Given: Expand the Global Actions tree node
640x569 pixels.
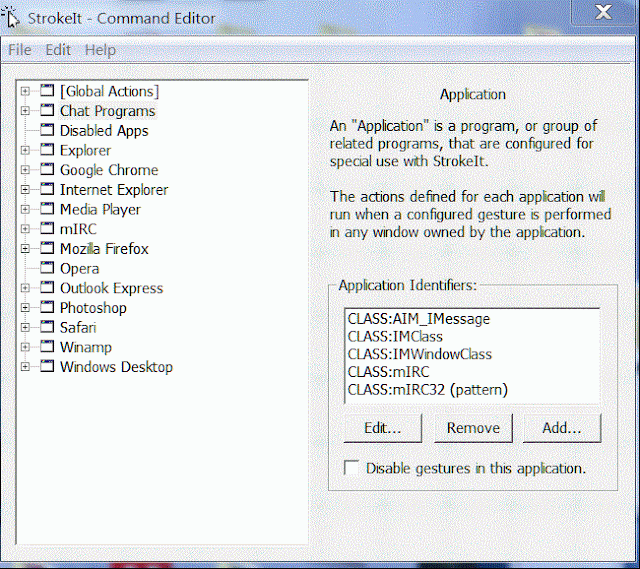Looking at the screenshot, I should [x=25, y=91].
